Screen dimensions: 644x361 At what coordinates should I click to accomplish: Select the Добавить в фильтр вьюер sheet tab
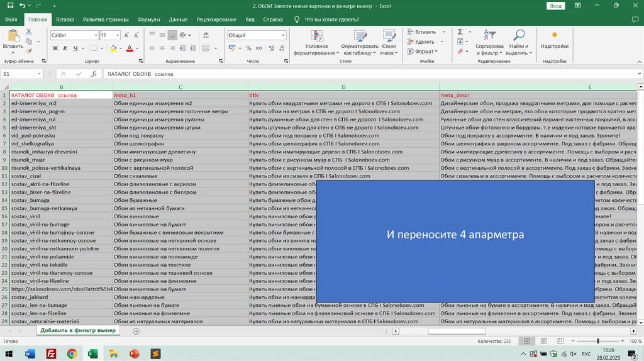(x=78, y=330)
